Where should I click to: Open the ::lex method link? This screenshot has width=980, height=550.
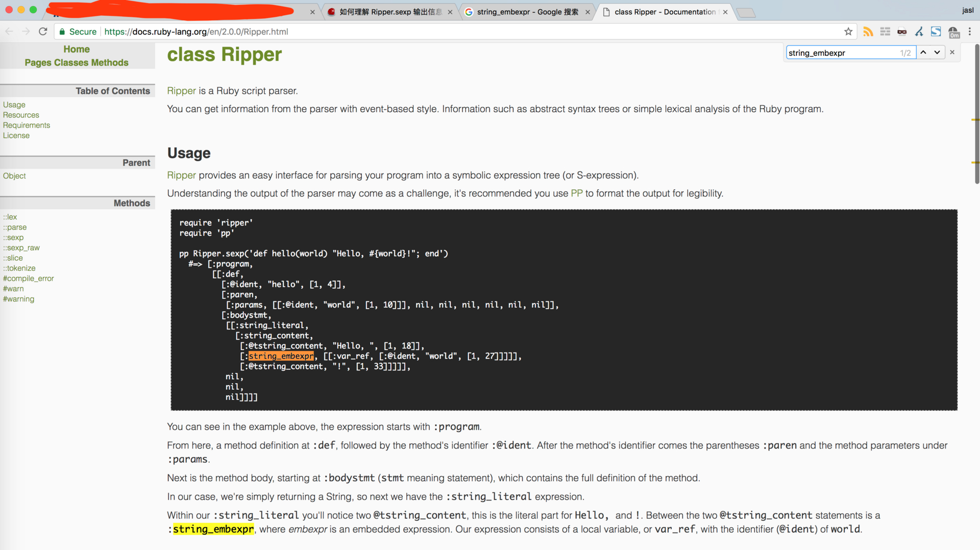[x=10, y=217]
